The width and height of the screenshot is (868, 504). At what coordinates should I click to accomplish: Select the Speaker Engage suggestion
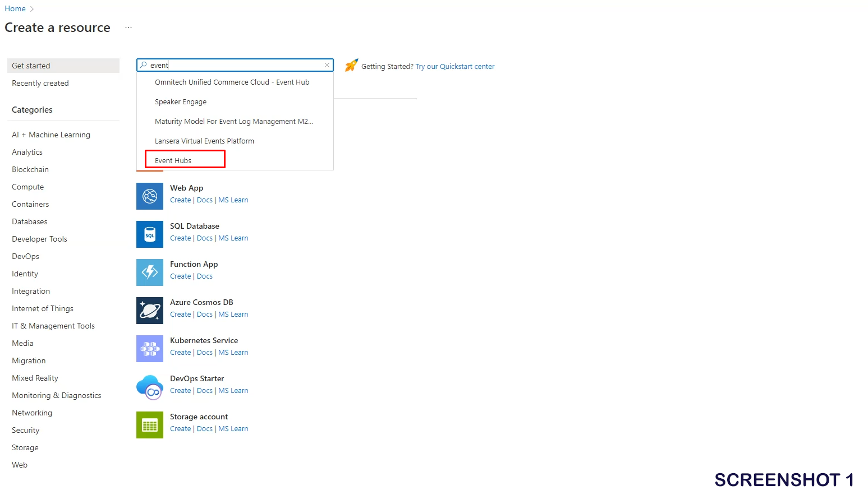pyautogui.click(x=181, y=101)
